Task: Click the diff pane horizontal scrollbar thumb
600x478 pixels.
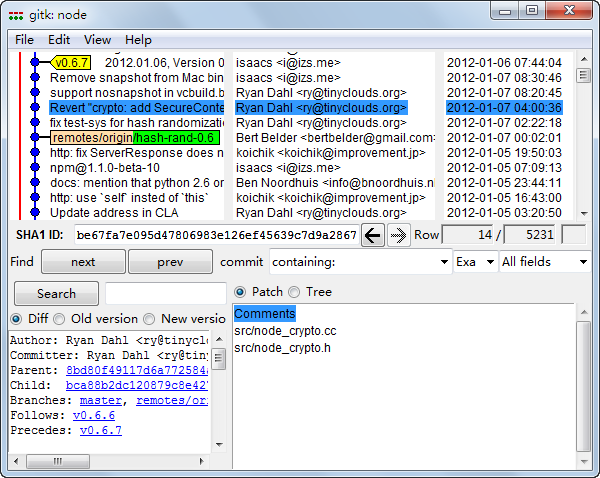Action: point(58,461)
